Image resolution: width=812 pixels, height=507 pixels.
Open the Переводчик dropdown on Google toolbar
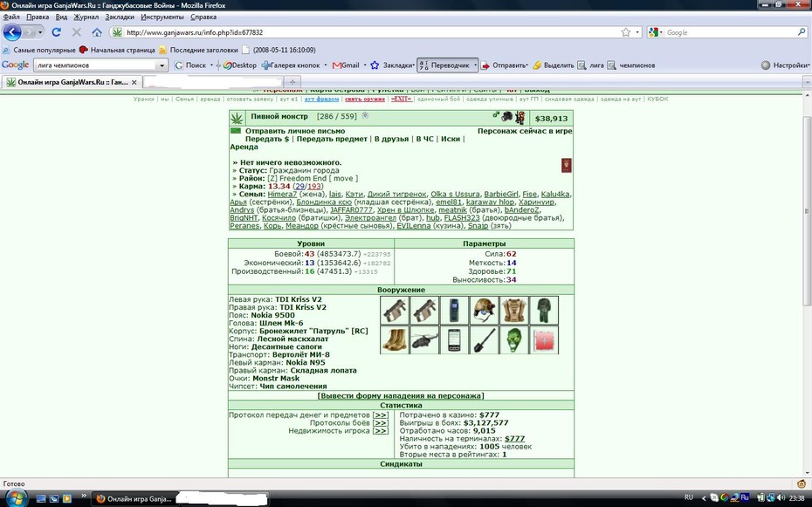click(475, 65)
